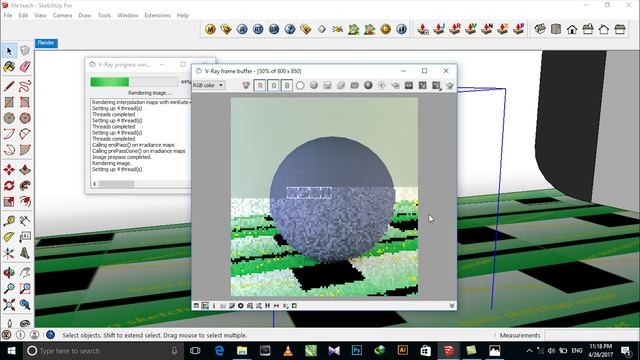Open V-Ray help question mark icon

290,29
